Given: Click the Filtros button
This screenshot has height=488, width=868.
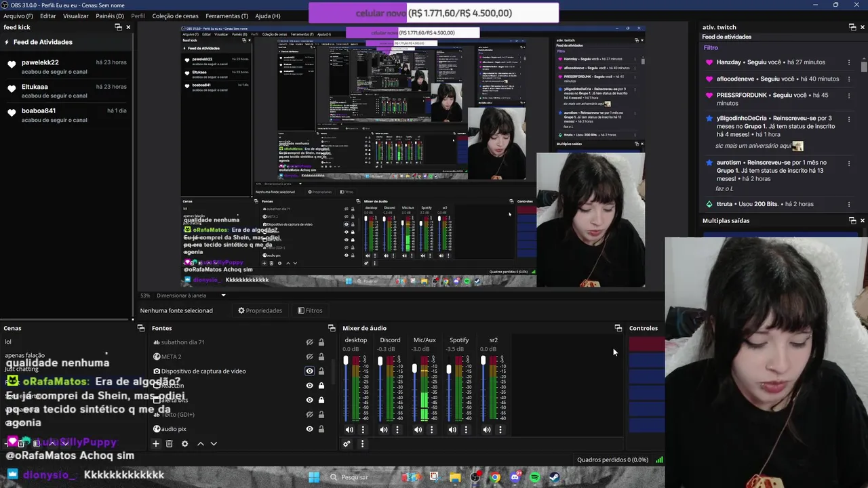Looking at the screenshot, I should [x=310, y=310].
